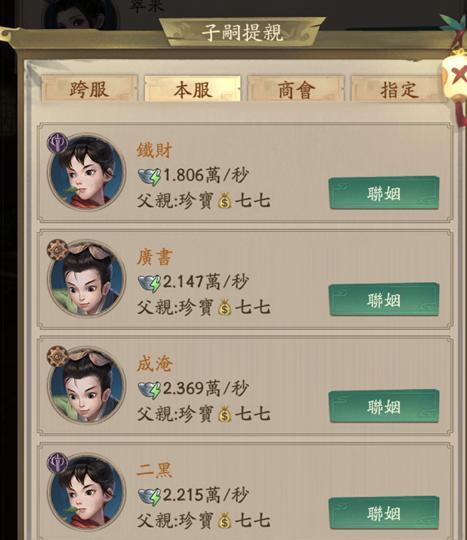Tap 二黑's character portrait
467x540 pixels.
click(87, 492)
